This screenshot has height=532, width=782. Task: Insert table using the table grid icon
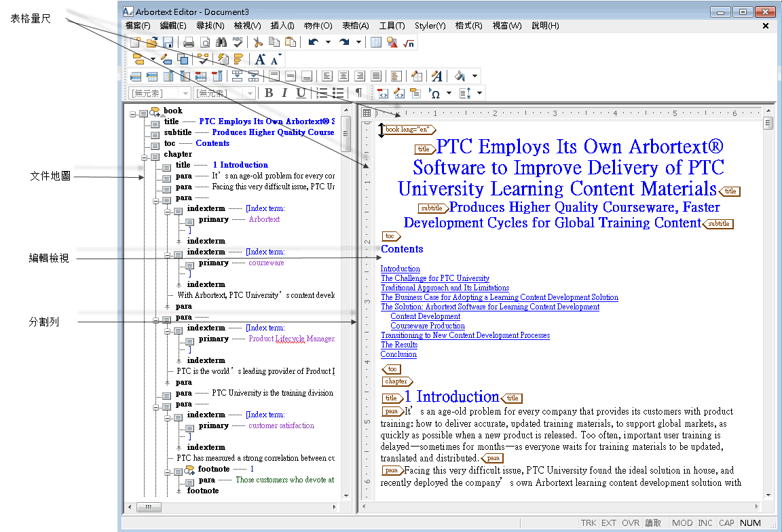(377, 42)
